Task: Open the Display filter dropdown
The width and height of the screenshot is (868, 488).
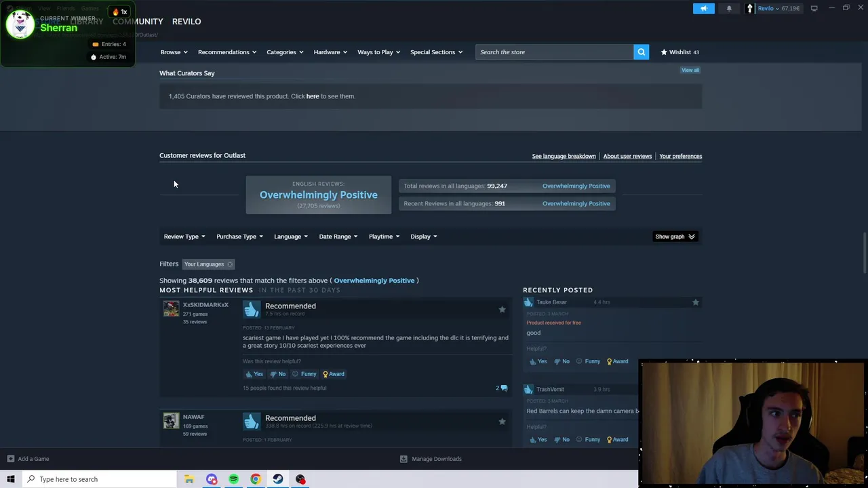Action: 423,237
